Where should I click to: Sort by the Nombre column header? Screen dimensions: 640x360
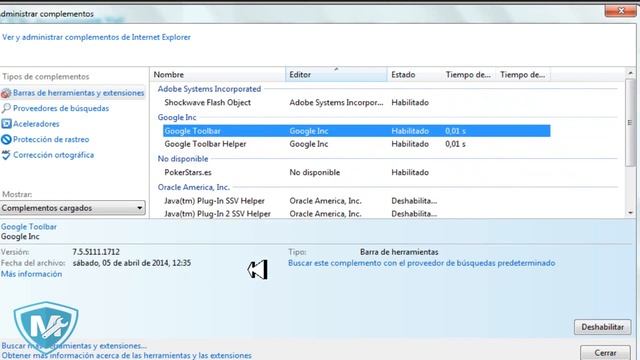pos(218,75)
